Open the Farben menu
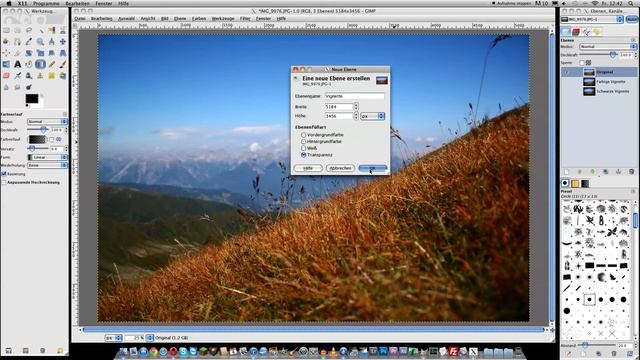Viewport: 640px width, 360px height. [x=199, y=18]
